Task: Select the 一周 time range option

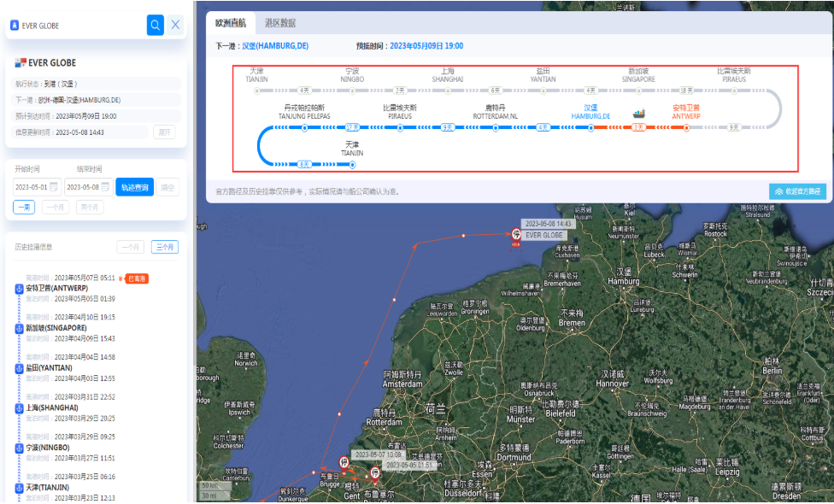Action: click(x=24, y=207)
